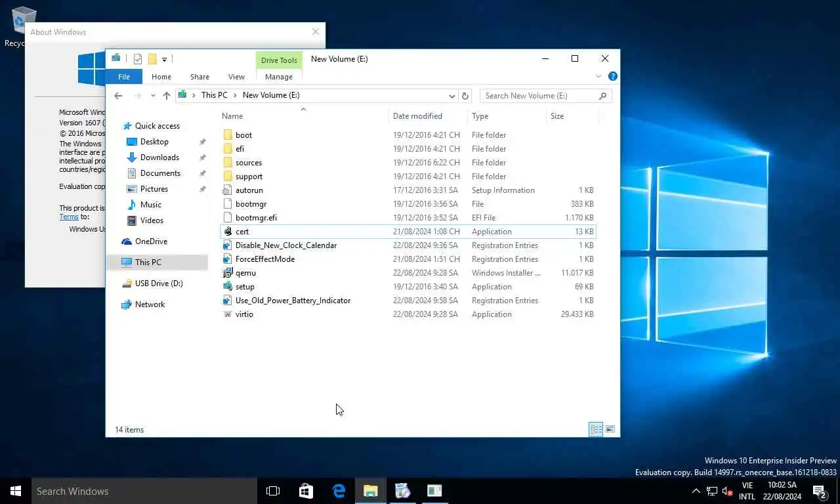Switch to Large icons view layout button

click(610, 430)
